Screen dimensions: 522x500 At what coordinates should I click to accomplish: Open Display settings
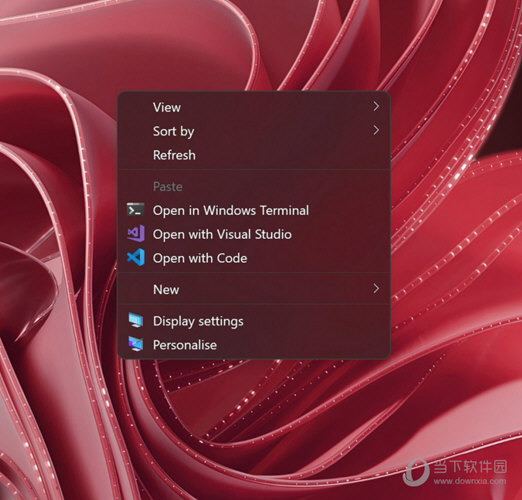tap(254, 321)
